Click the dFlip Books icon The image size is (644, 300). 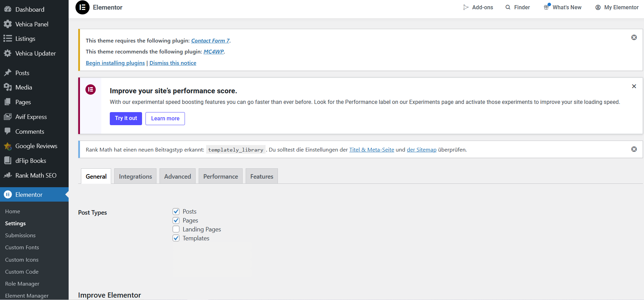coord(8,160)
